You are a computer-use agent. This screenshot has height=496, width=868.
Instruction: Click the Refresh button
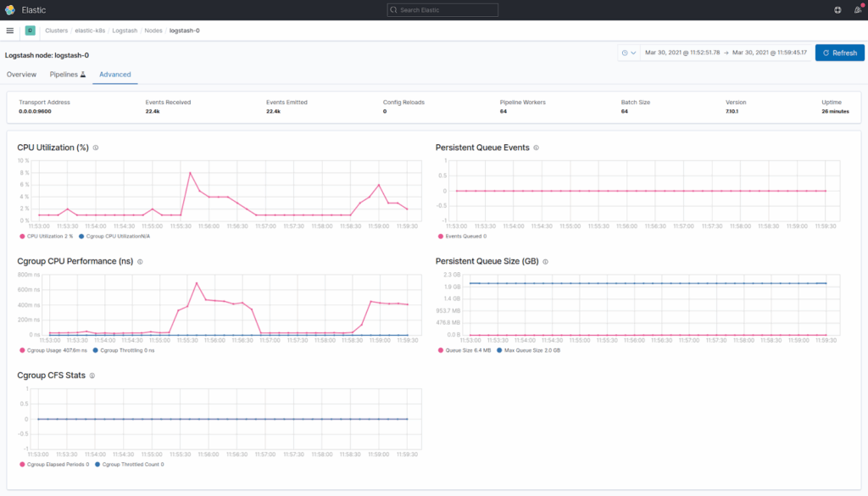tap(839, 53)
